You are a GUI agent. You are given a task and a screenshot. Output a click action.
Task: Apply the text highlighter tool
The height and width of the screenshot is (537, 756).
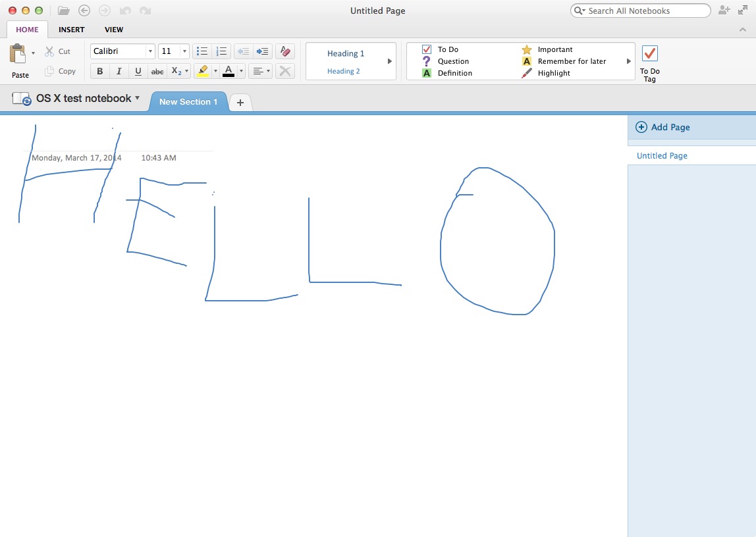(x=202, y=70)
